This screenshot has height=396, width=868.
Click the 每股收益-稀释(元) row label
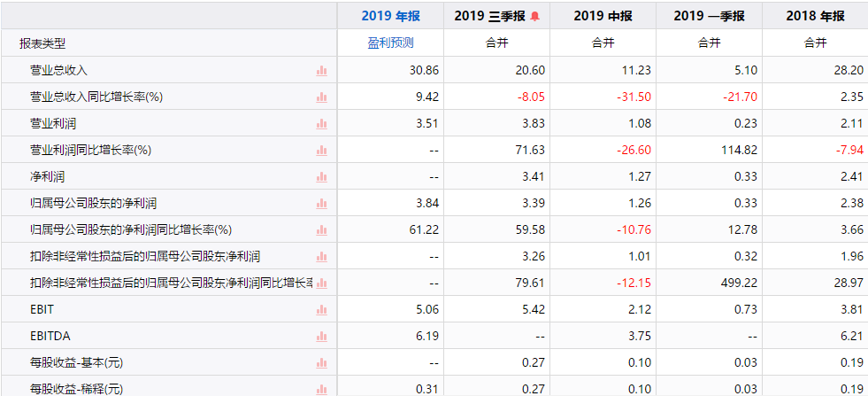(x=76, y=389)
